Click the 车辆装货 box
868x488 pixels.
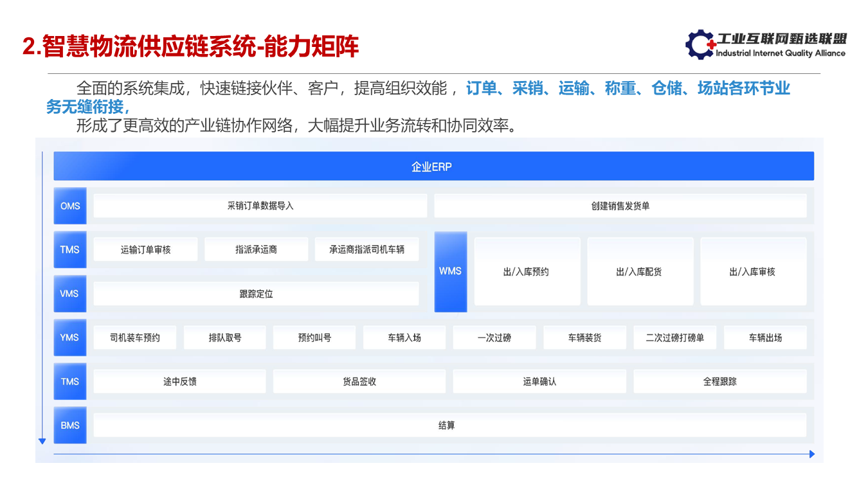pyautogui.click(x=585, y=338)
